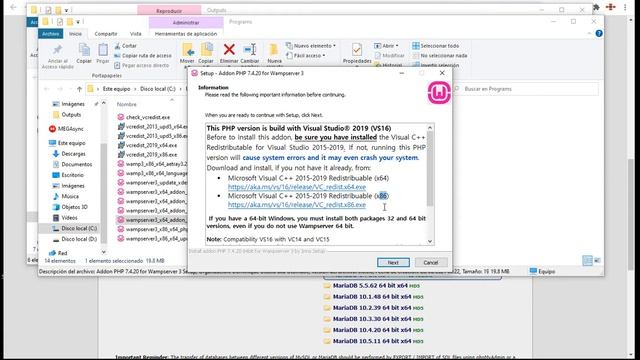Open the Nuevo elemento dropdown
640x360 pixels.
tap(311, 46)
